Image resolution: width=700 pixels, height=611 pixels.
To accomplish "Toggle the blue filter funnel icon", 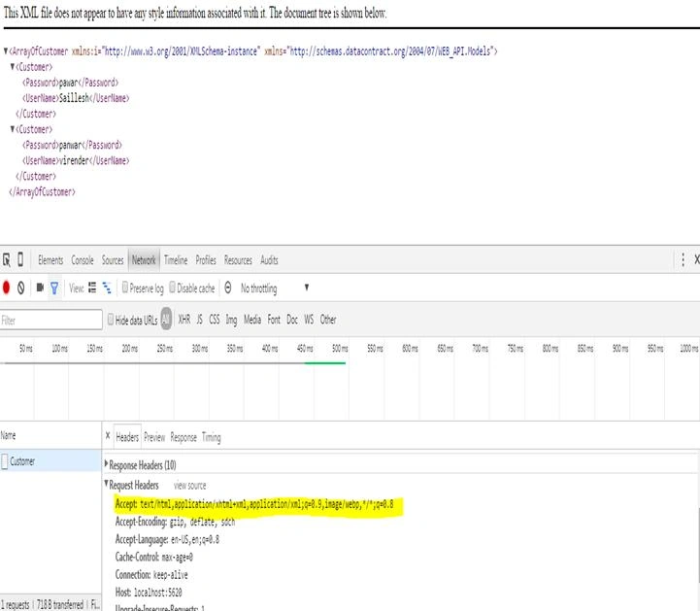I will (x=54, y=289).
